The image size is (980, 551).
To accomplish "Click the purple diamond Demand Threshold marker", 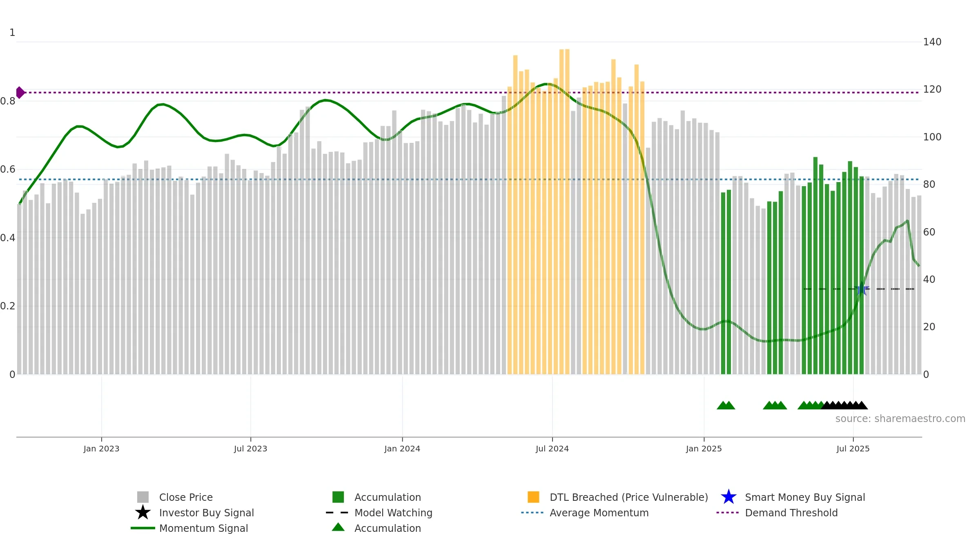I will pyautogui.click(x=20, y=93).
